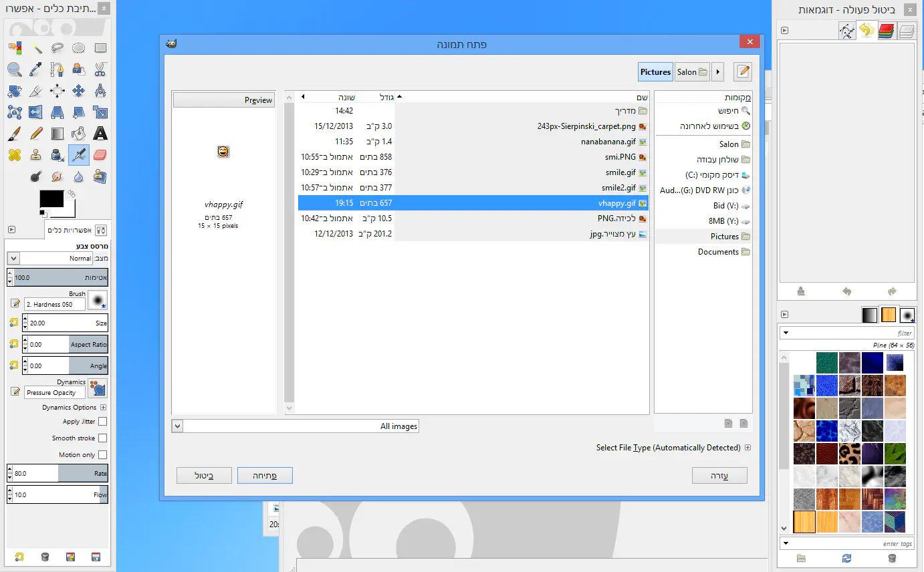This screenshot has height=572, width=924.
Task: Expand Select File Type section
Action: pyautogui.click(x=747, y=448)
